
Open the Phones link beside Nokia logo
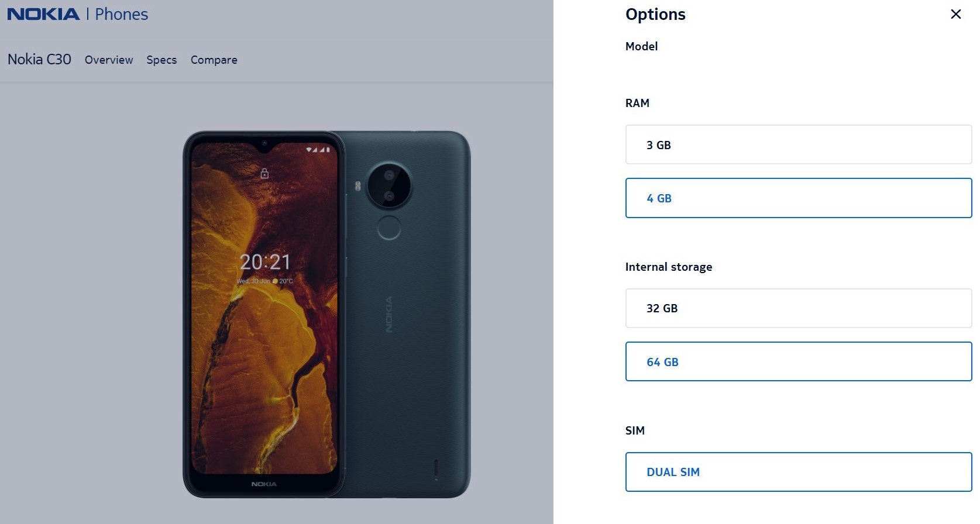coord(122,14)
